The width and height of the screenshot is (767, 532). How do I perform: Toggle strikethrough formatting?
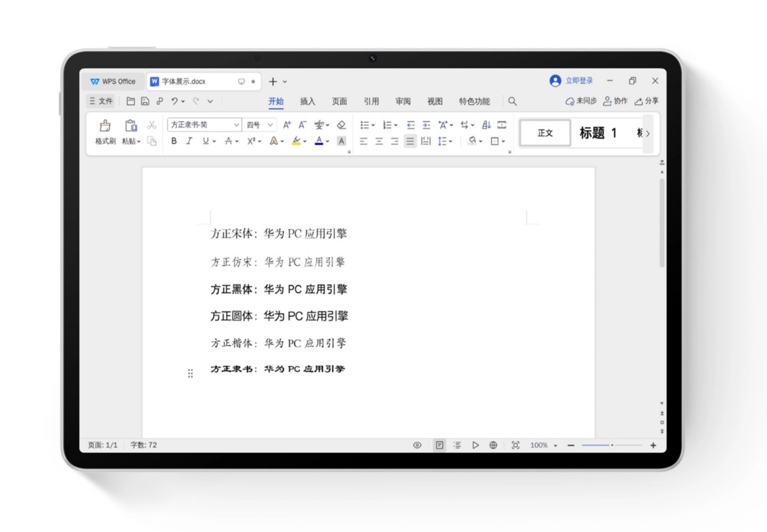click(229, 141)
